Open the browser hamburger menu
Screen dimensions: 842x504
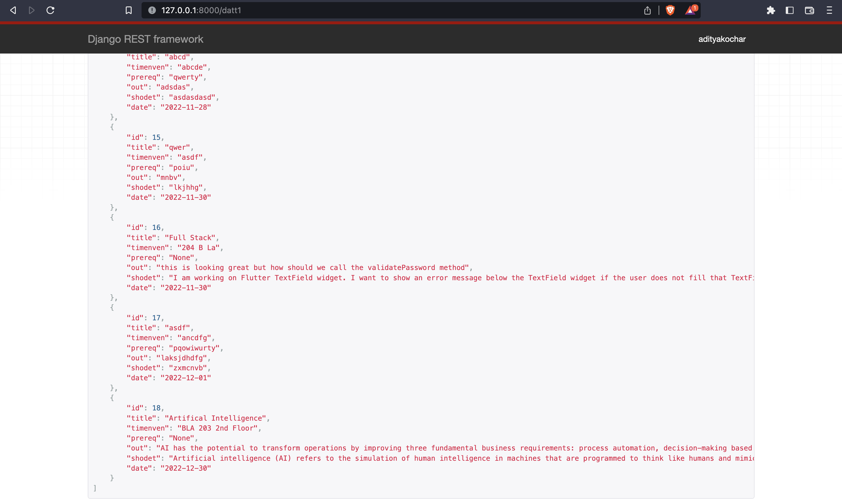[829, 11]
